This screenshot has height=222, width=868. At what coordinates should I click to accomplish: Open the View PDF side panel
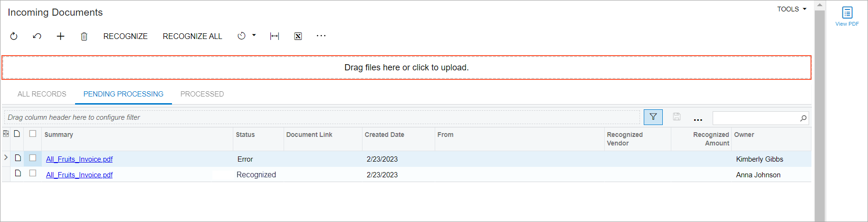coord(847,16)
